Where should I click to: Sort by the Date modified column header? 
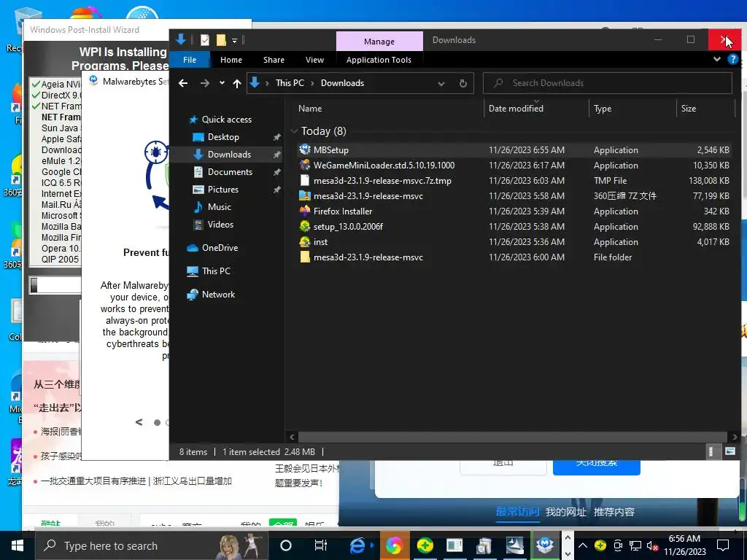(x=516, y=109)
